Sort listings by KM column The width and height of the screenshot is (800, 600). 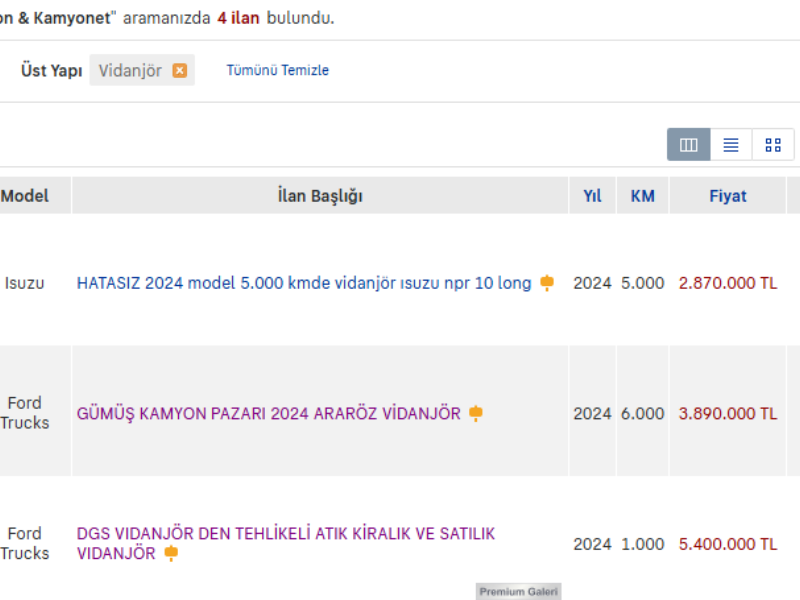pyautogui.click(x=642, y=196)
